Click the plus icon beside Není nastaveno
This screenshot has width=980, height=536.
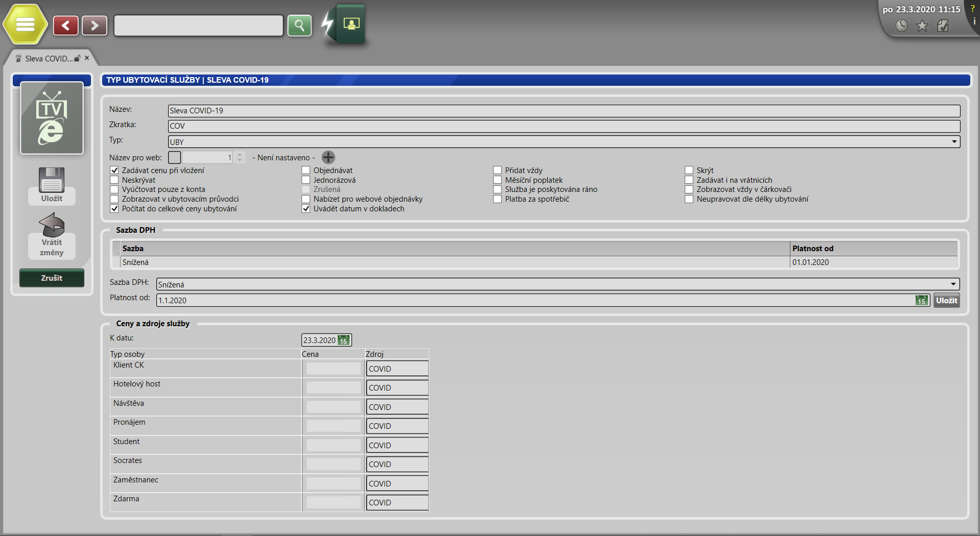(329, 157)
